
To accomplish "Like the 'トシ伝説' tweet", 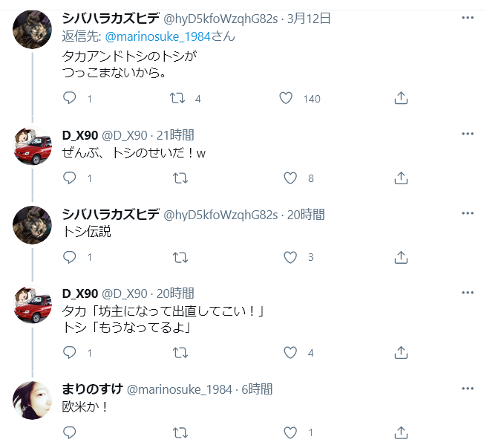I will [290, 257].
